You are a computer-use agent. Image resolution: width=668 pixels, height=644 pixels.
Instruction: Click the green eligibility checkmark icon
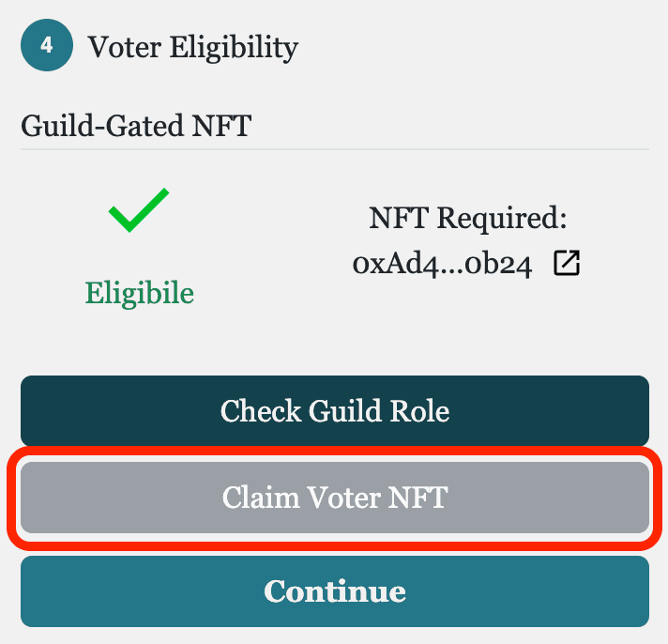tap(139, 210)
